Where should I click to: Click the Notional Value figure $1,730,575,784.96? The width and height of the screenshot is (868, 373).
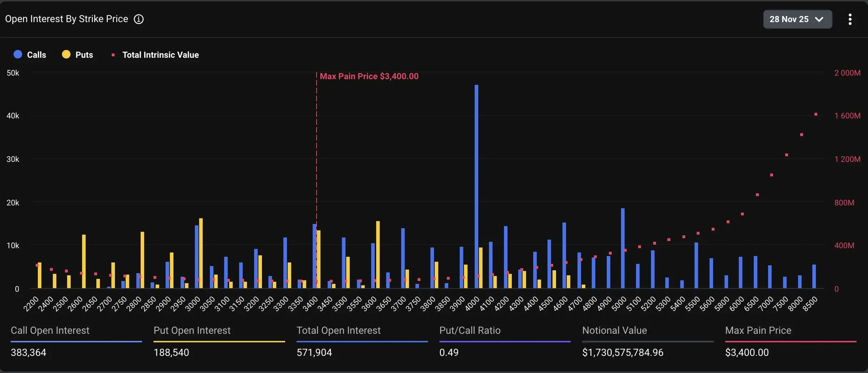pyautogui.click(x=623, y=352)
